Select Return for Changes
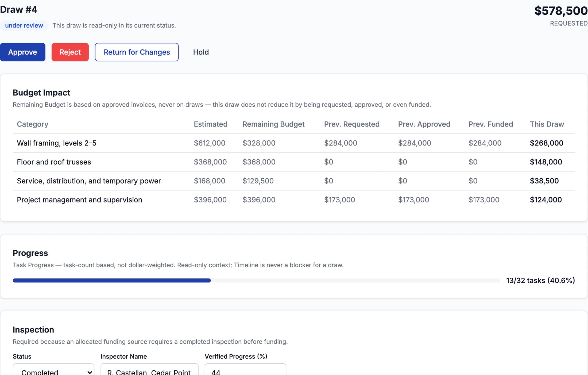588x375 pixels. point(137,52)
